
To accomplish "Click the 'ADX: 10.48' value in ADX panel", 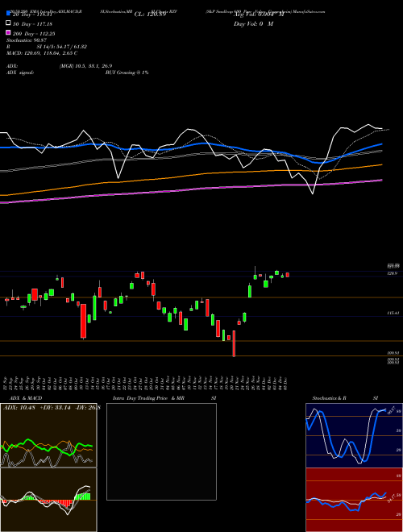I will pyautogui.click(x=19, y=408).
